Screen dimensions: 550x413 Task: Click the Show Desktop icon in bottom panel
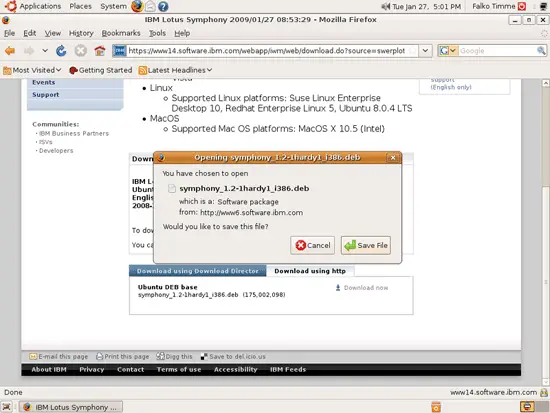tap(7, 407)
